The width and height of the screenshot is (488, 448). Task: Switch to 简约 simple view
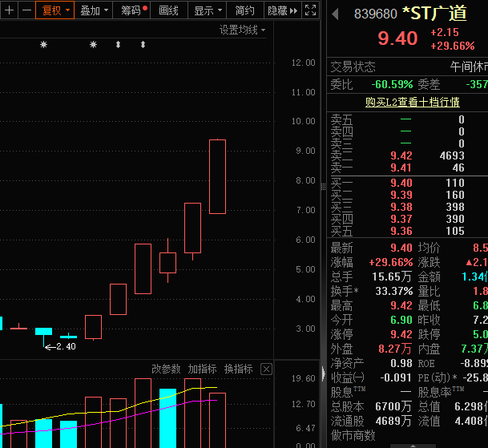pyautogui.click(x=245, y=10)
